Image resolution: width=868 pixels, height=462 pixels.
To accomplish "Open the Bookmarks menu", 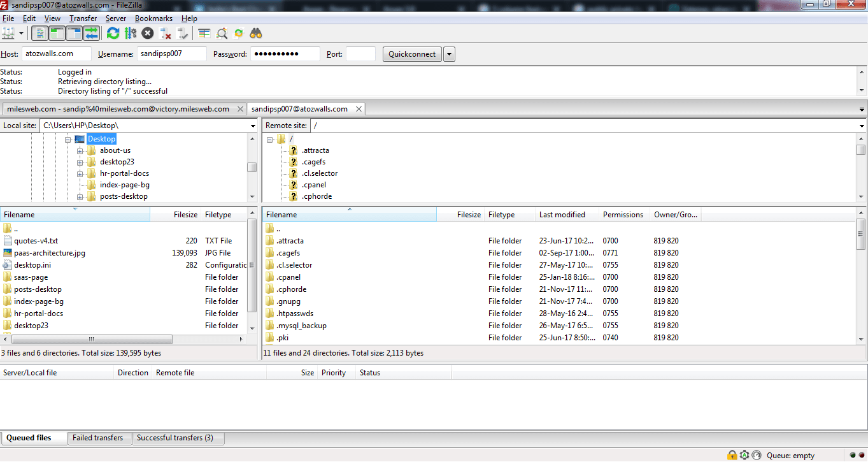I will coord(153,18).
